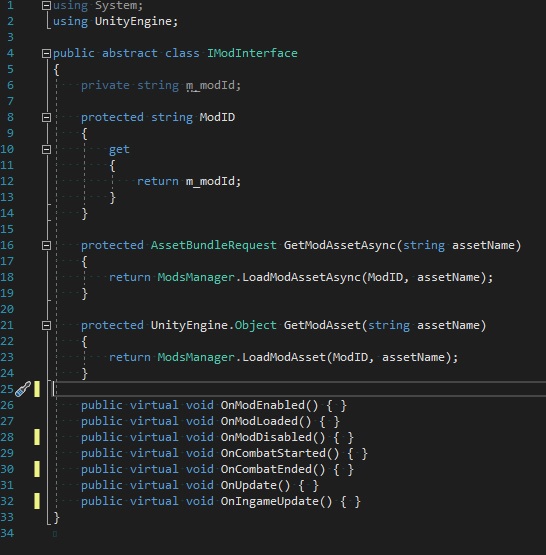Click the yellow change marker beside line 32

[37, 501]
